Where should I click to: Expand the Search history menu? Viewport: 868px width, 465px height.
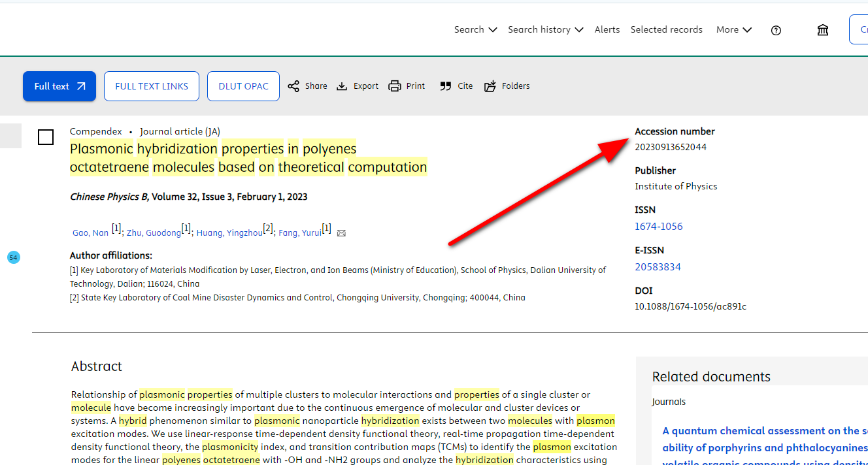click(545, 29)
